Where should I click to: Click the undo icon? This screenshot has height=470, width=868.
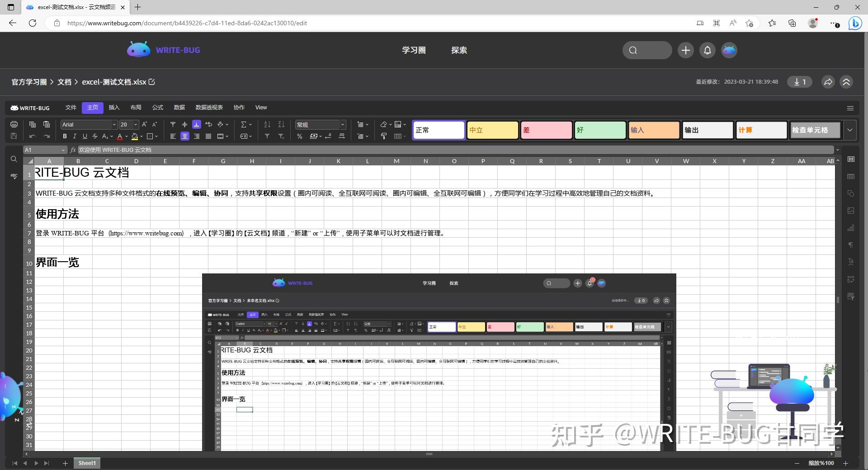[x=32, y=136]
